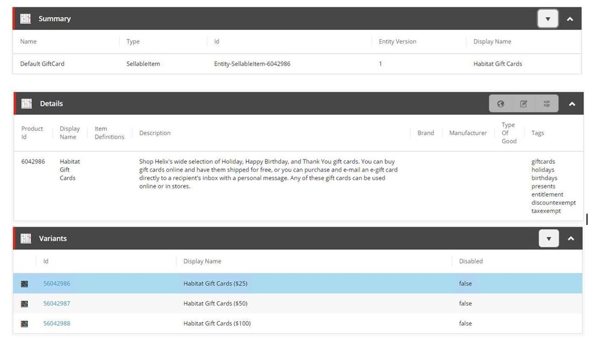
Task: Click the Disabled value for variant 56042987
Action: click(465, 303)
